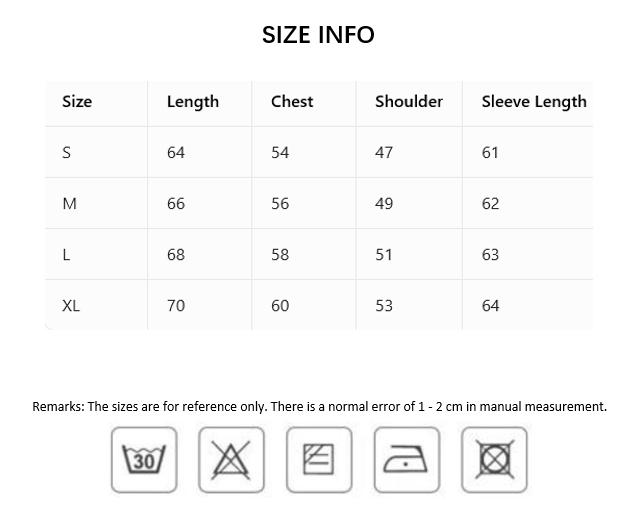Click the M size row label

click(69, 204)
